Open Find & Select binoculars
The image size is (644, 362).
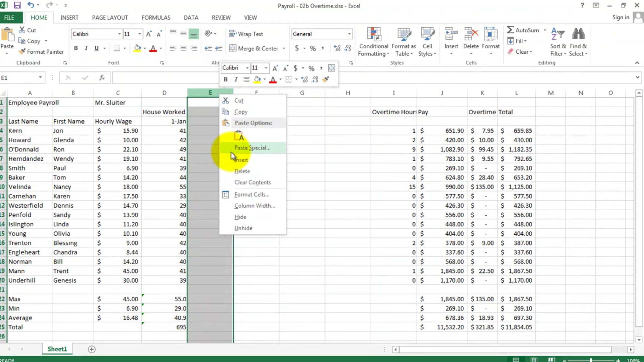[x=578, y=42]
